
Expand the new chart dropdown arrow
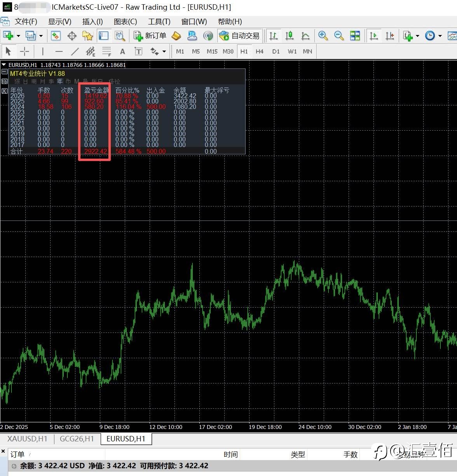pyautogui.click(x=18, y=36)
